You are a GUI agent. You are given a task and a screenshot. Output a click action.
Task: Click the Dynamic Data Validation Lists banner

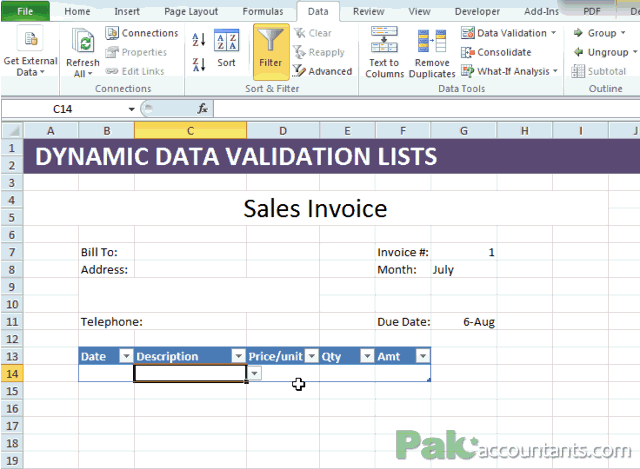point(331,156)
